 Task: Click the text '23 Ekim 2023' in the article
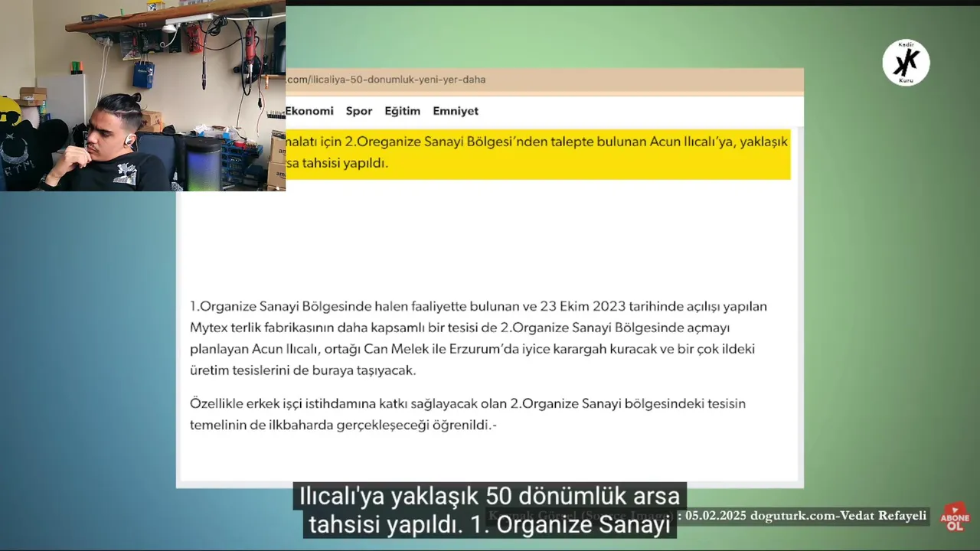point(582,306)
